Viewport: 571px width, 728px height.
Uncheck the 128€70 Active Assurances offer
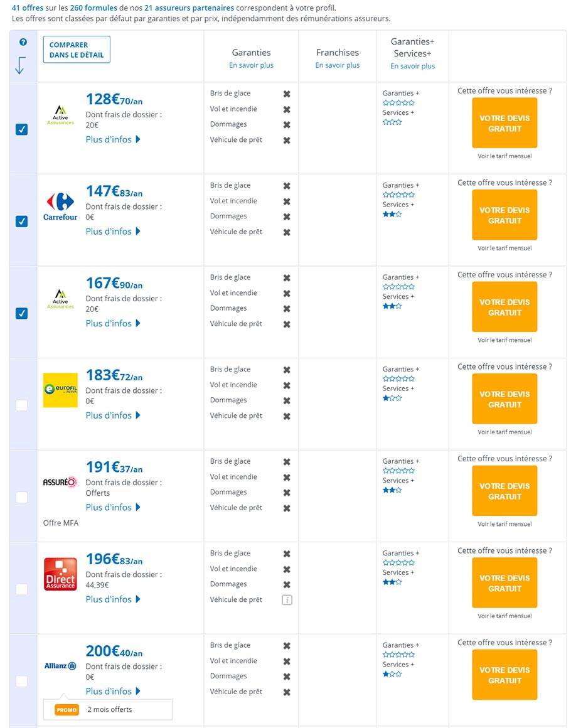pos(23,129)
